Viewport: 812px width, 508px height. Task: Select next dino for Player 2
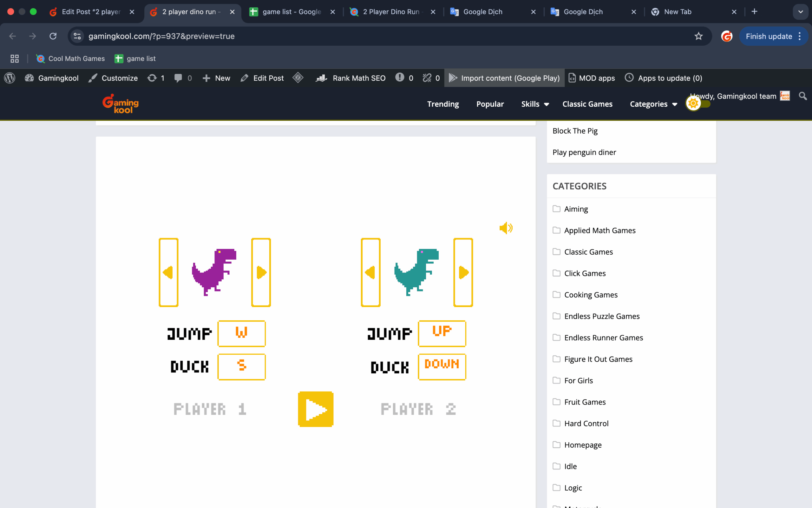tap(463, 272)
